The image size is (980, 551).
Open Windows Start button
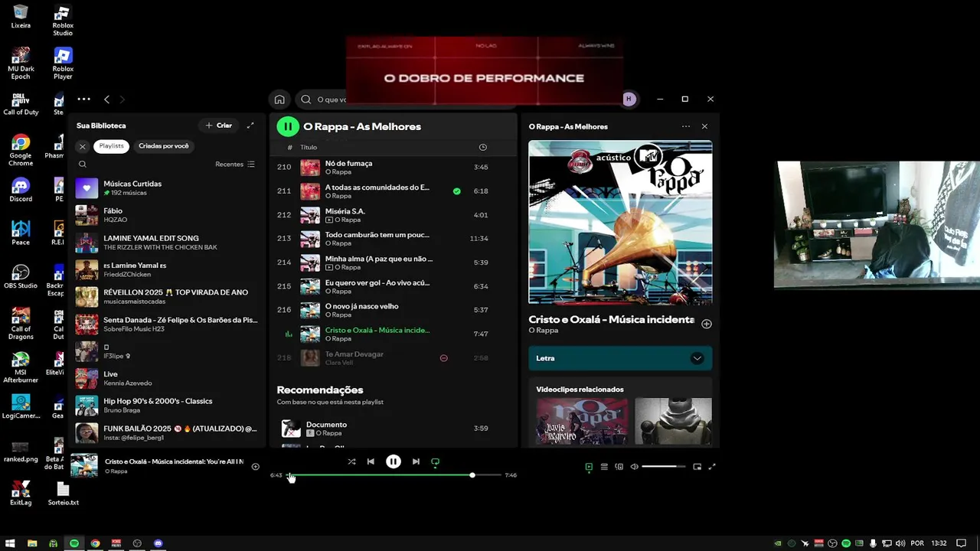(x=10, y=543)
